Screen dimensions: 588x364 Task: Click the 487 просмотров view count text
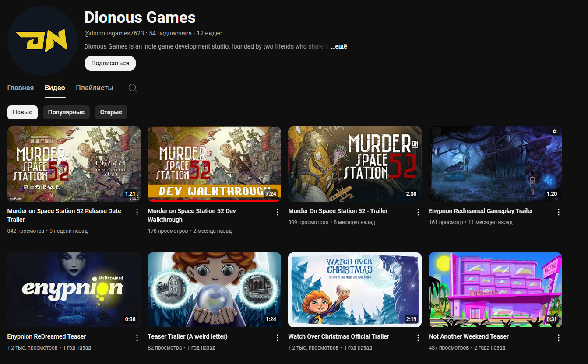pyautogui.click(x=449, y=348)
